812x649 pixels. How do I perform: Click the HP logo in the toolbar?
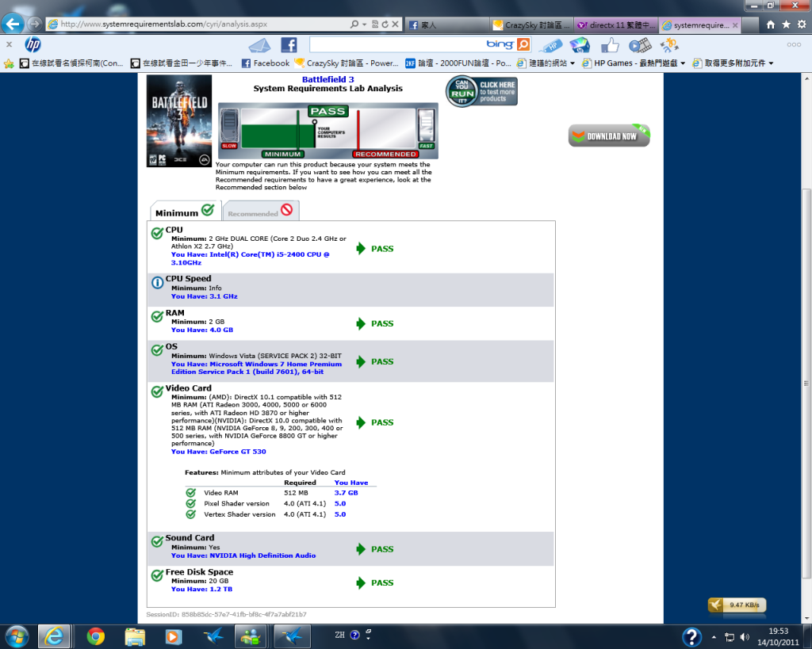coord(33,44)
